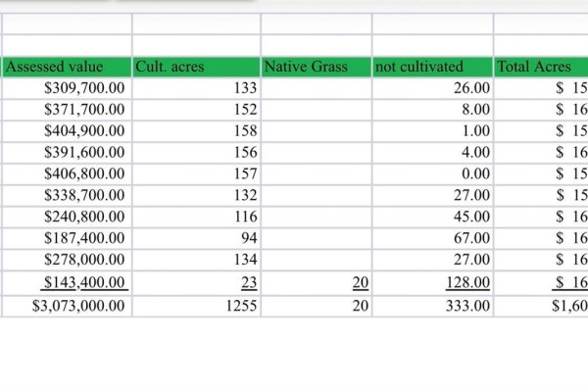Click the $278,000.00 cell
The image size is (588, 392).
(x=67, y=260)
